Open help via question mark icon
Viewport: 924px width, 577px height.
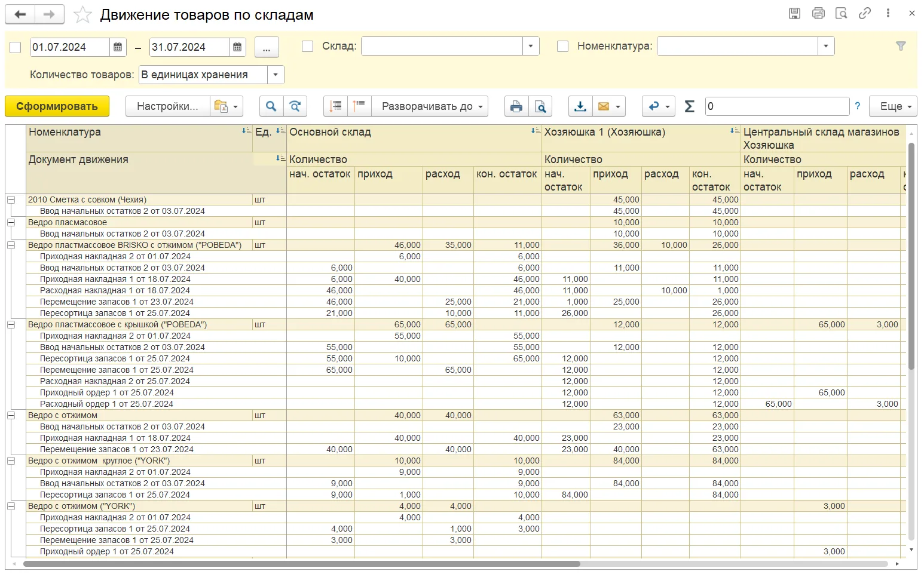coord(858,106)
